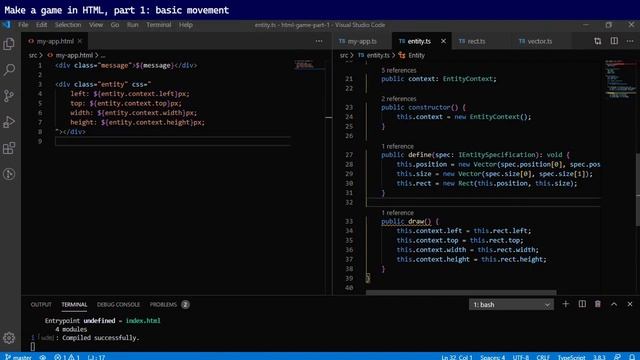Close the entity.ts tab
Viewport: 640px width, 360px height.
point(443,41)
